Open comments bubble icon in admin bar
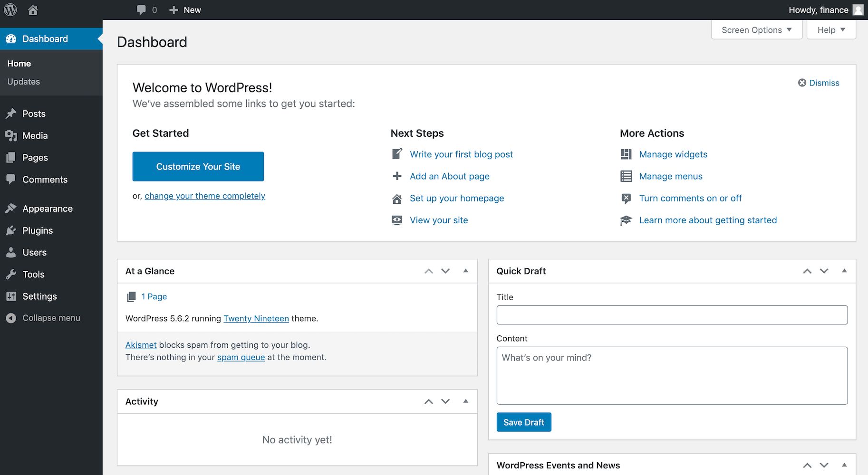Image resolution: width=868 pixels, height=475 pixels. 141,10
